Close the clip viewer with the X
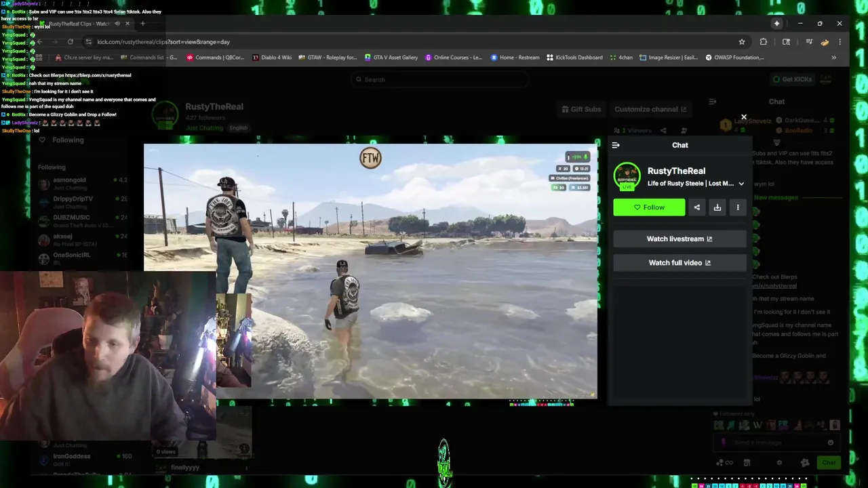The image size is (868, 488). click(x=743, y=117)
